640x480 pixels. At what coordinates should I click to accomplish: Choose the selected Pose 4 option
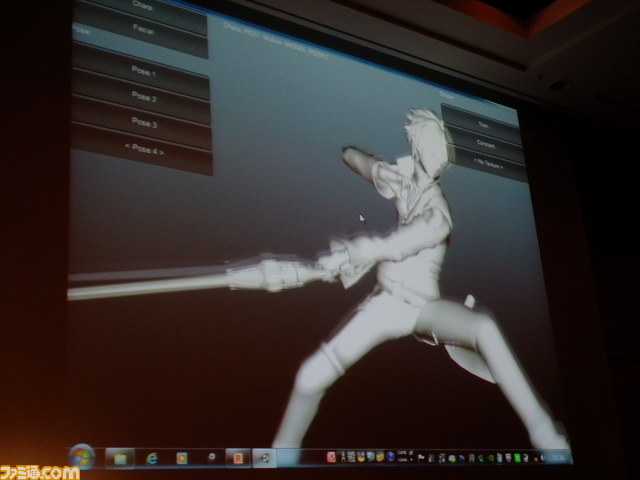click(x=143, y=149)
